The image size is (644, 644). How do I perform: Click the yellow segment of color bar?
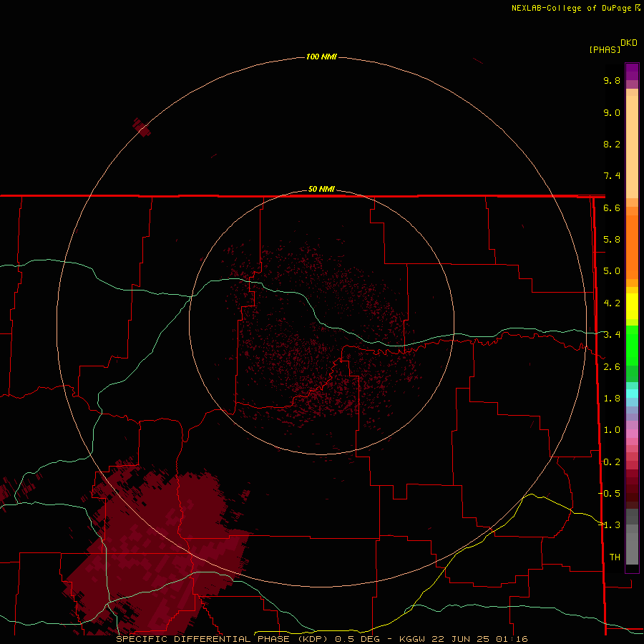pyautogui.click(x=632, y=306)
